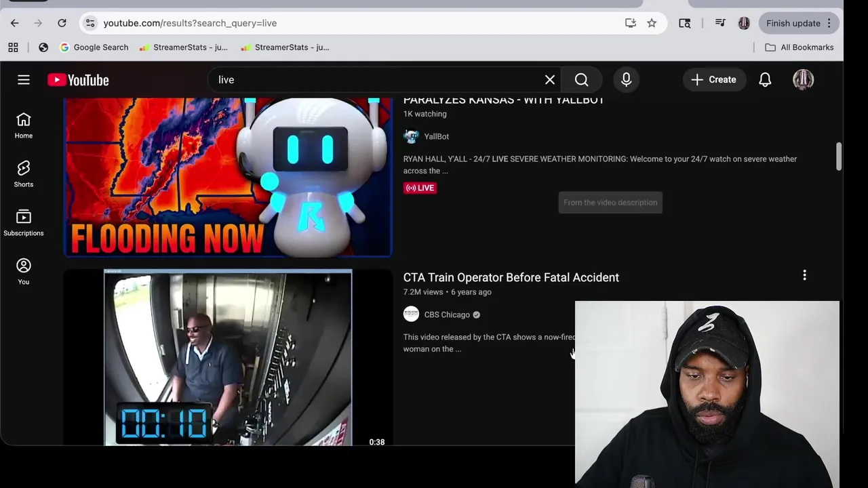Clear the search query with X
Image resolution: width=868 pixels, height=488 pixels.
tap(550, 80)
